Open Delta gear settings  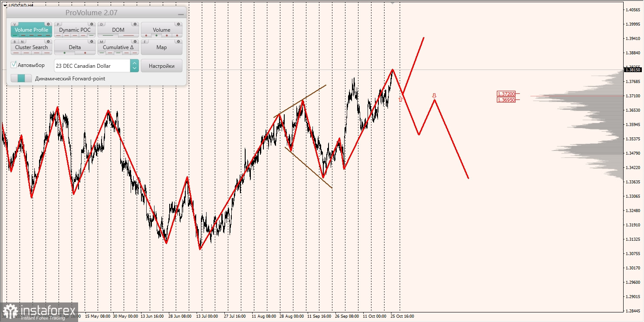(x=92, y=41)
